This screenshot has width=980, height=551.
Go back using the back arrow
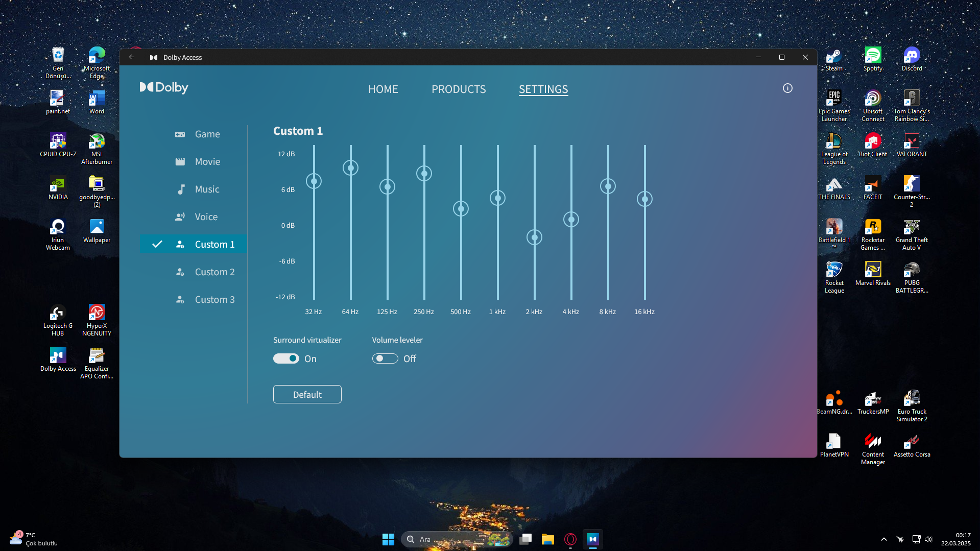click(132, 57)
